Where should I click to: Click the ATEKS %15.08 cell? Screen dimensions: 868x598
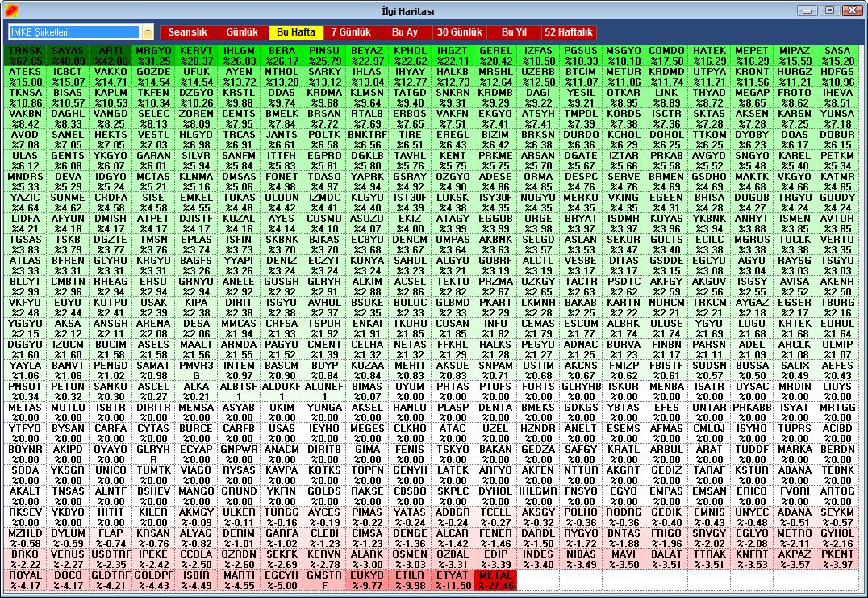(x=26, y=77)
